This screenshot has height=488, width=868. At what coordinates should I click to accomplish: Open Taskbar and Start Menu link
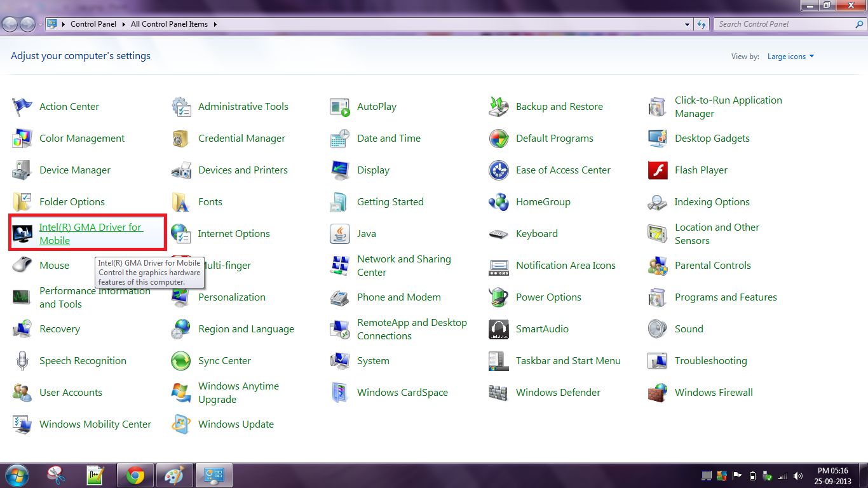[568, 361]
